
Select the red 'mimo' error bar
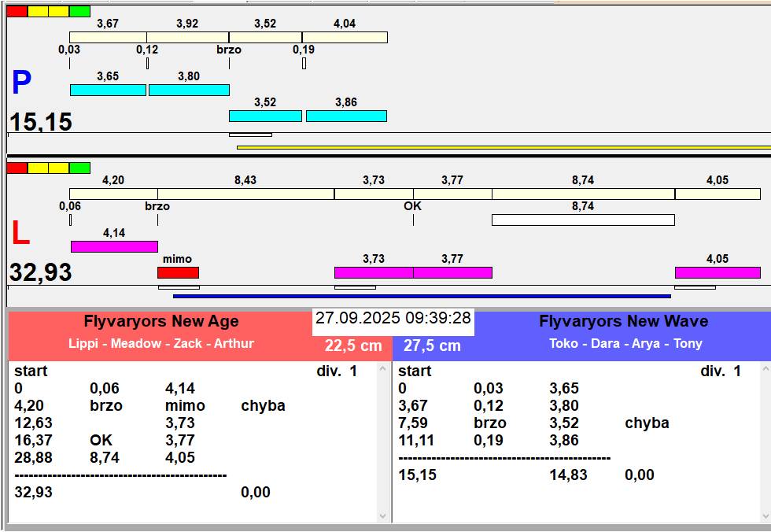click(178, 272)
